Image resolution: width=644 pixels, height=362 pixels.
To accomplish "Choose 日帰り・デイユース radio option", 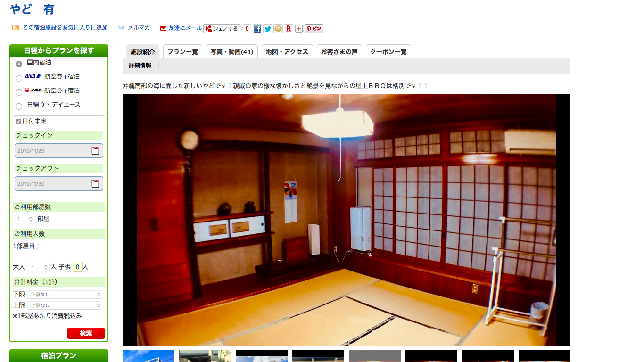I will pyautogui.click(x=19, y=107).
